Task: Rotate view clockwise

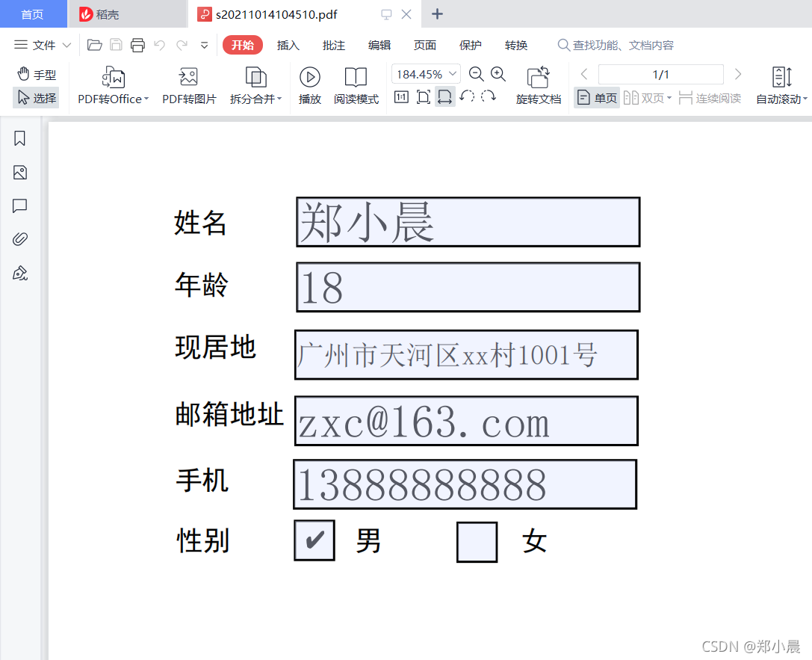Action: (x=489, y=96)
